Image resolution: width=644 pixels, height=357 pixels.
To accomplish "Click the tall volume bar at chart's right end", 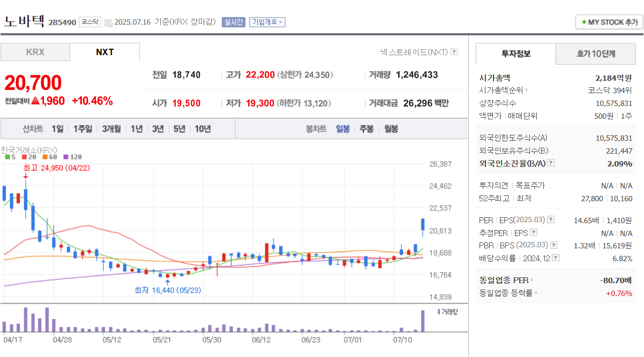I will pos(423,321).
